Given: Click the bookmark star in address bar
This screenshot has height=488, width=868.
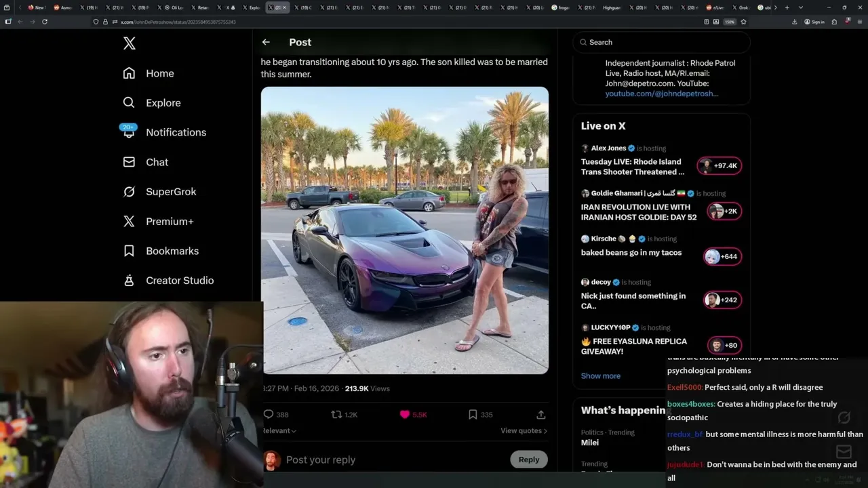Looking at the screenshot, I should [x=744, y=22].
